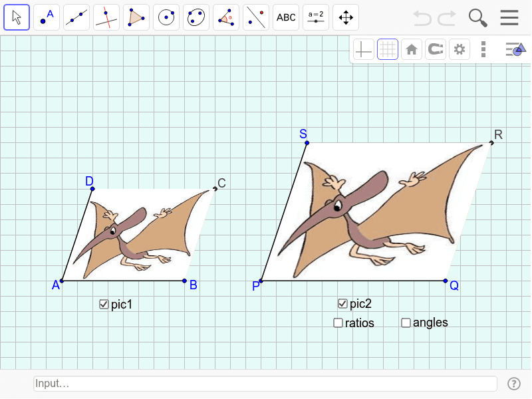Select point B of the parallelogram
This screenshot has height=399, width=532.
point(184,281)
